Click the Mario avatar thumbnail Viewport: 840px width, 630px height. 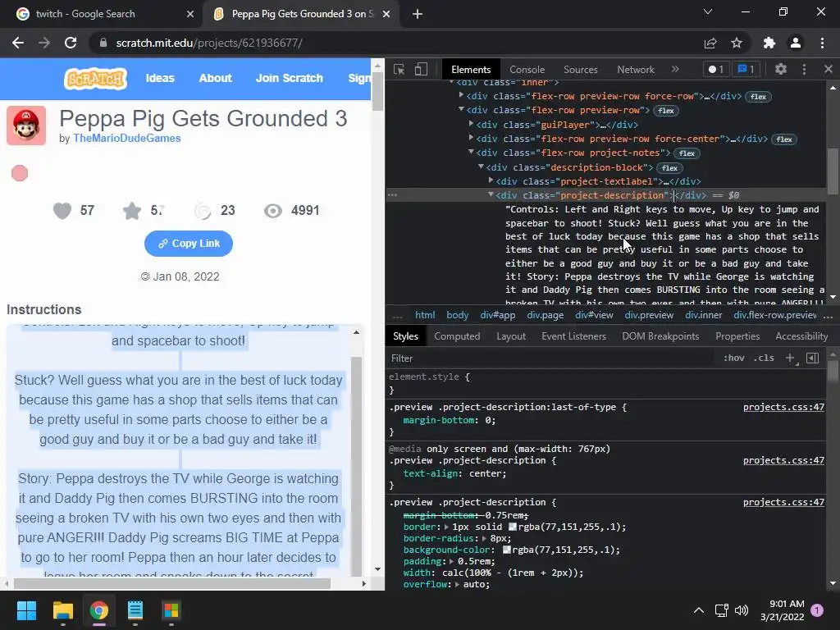[x=26, y=126]
